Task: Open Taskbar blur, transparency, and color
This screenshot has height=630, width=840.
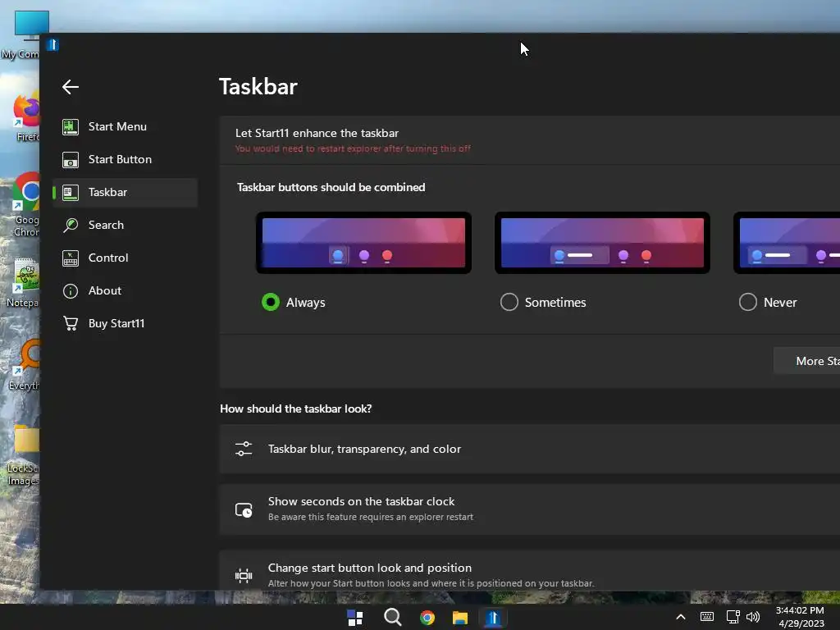Action: (x=529, y=449)
